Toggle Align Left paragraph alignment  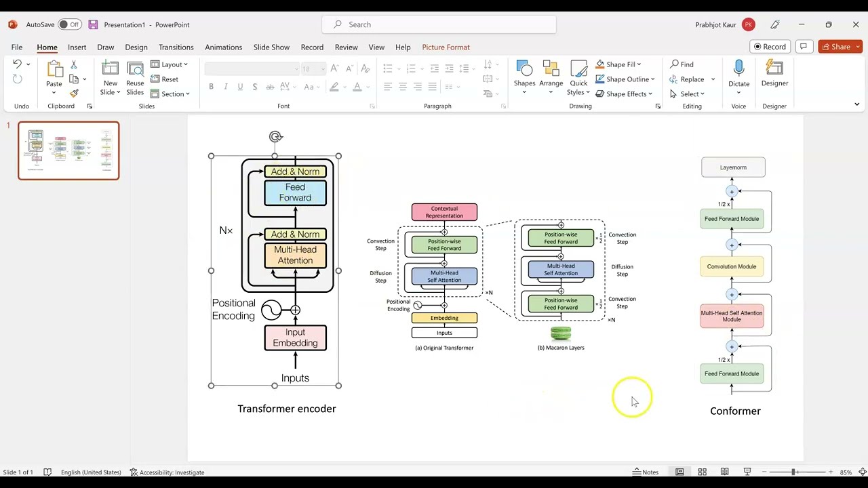[388, 87]
